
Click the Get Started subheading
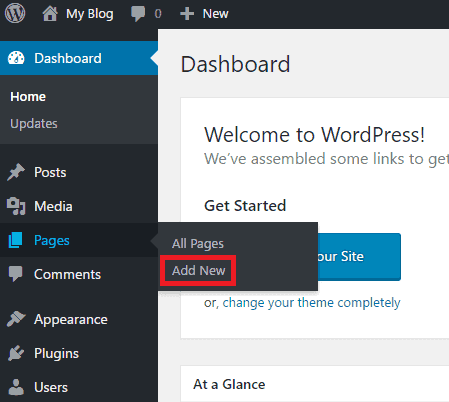click(x=245, y=206)
